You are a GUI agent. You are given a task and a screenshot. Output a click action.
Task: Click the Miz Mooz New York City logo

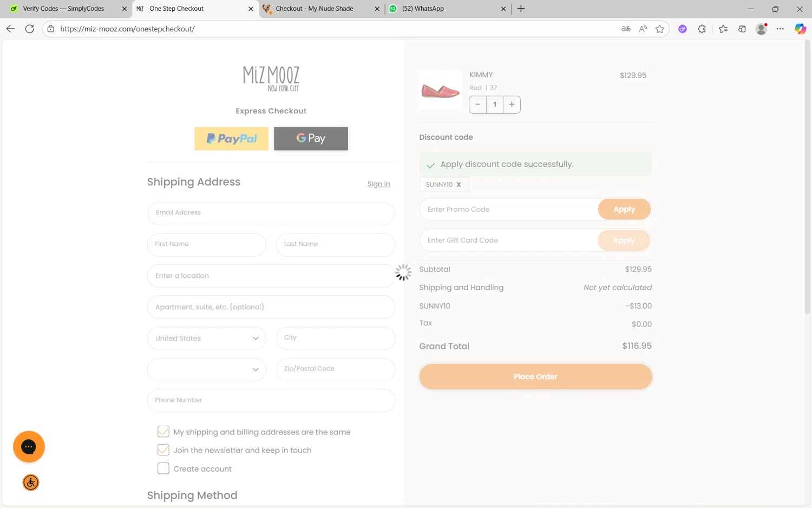(271, 79)
